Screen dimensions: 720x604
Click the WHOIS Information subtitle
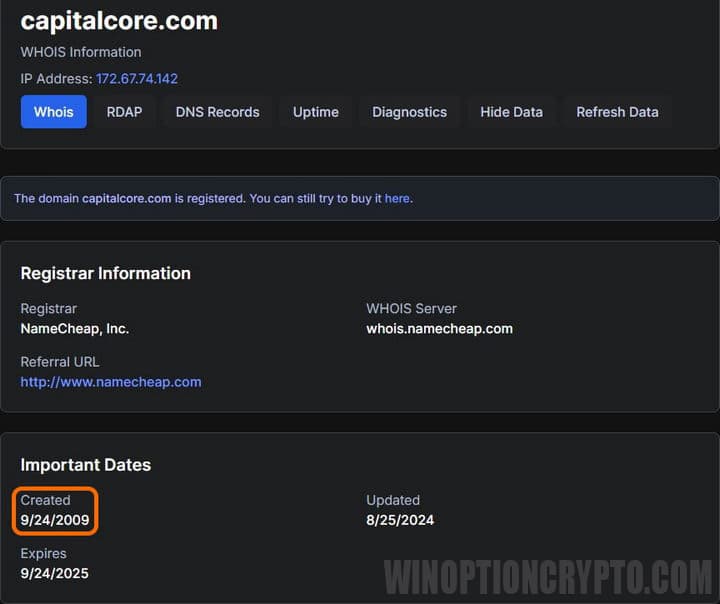(81, 52)
